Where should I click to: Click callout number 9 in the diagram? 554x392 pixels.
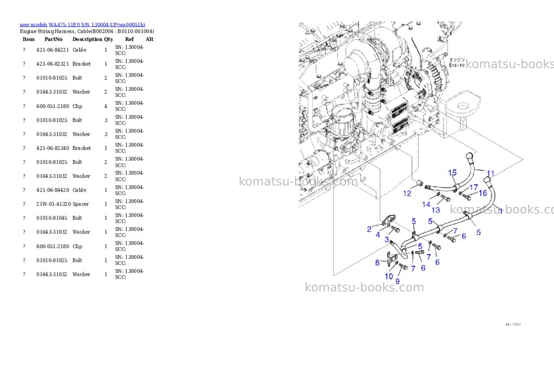point(398,281)
